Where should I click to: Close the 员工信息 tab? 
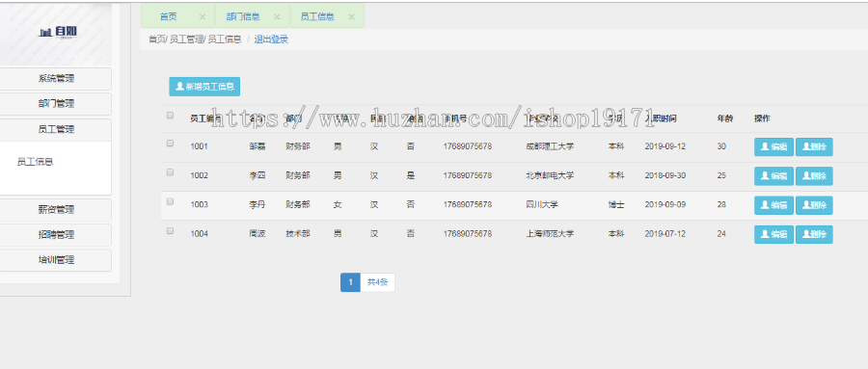pyautogui.click(x=351, y=17)
